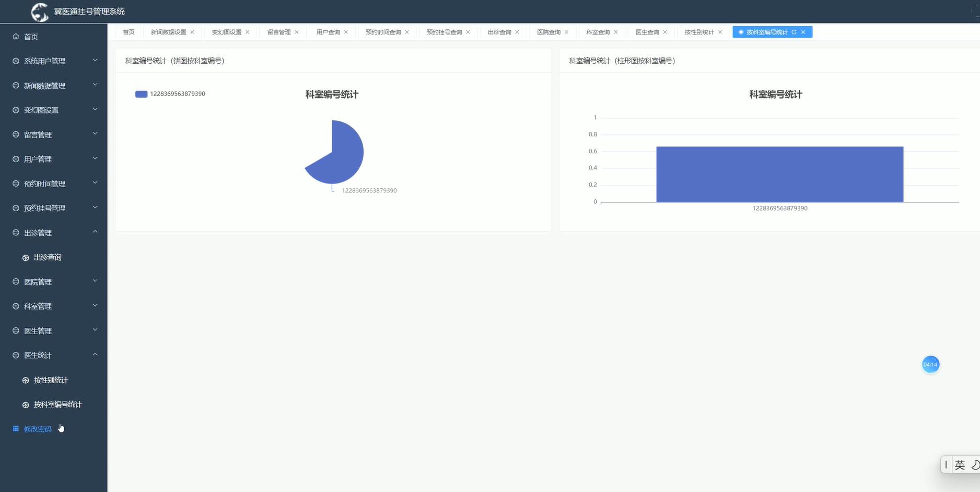
Task: Click the 出诊查询 globe icon
Action: tap(25, 257)
